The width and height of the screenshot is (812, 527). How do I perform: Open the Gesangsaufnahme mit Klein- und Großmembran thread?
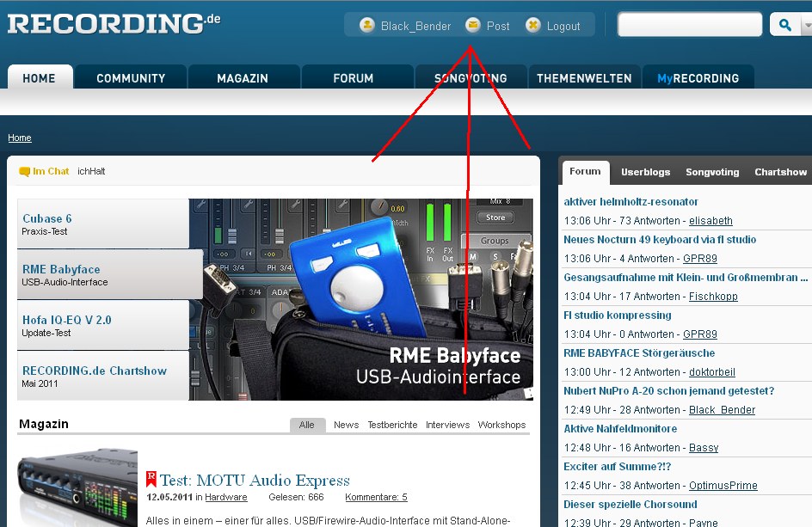(x=686, y=278)
